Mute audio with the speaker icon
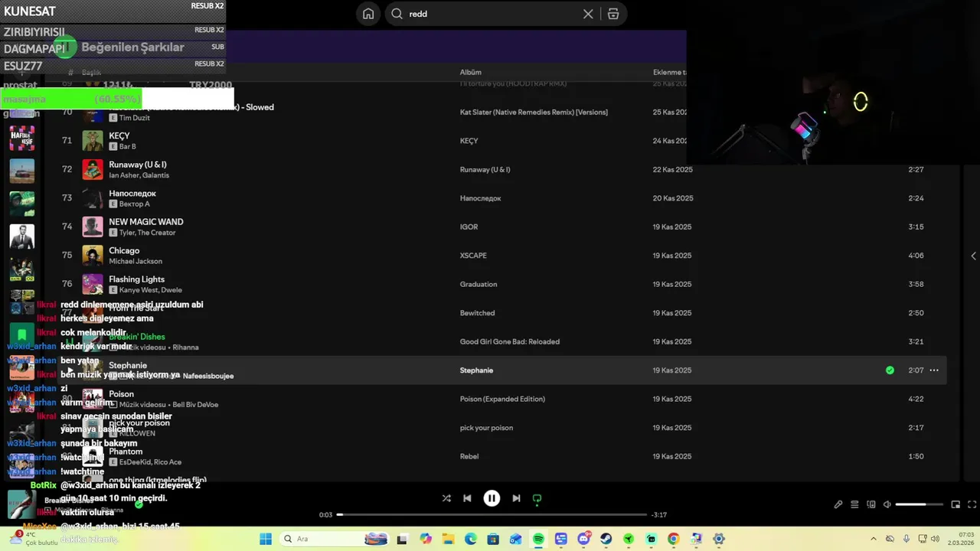 pos(887,504)
